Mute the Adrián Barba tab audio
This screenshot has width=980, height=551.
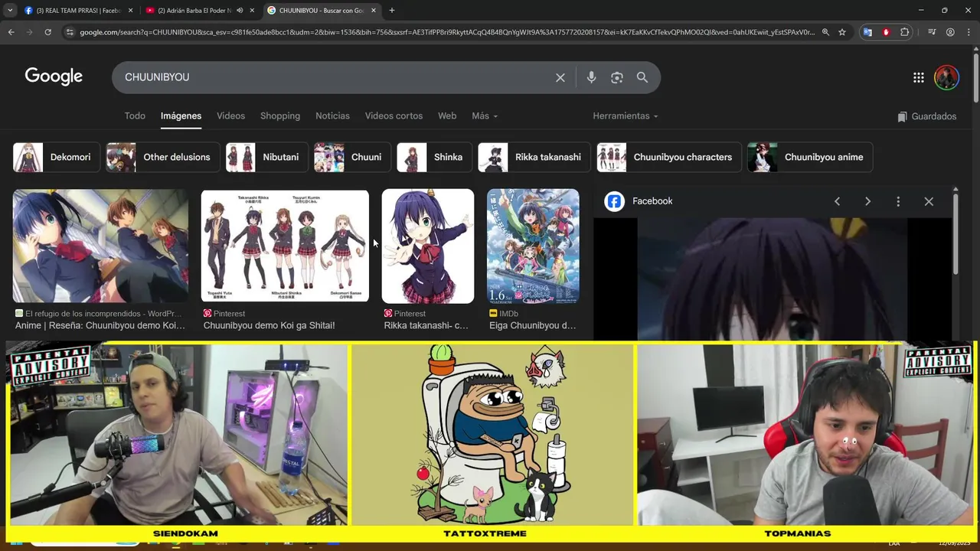tap(240, 10)
